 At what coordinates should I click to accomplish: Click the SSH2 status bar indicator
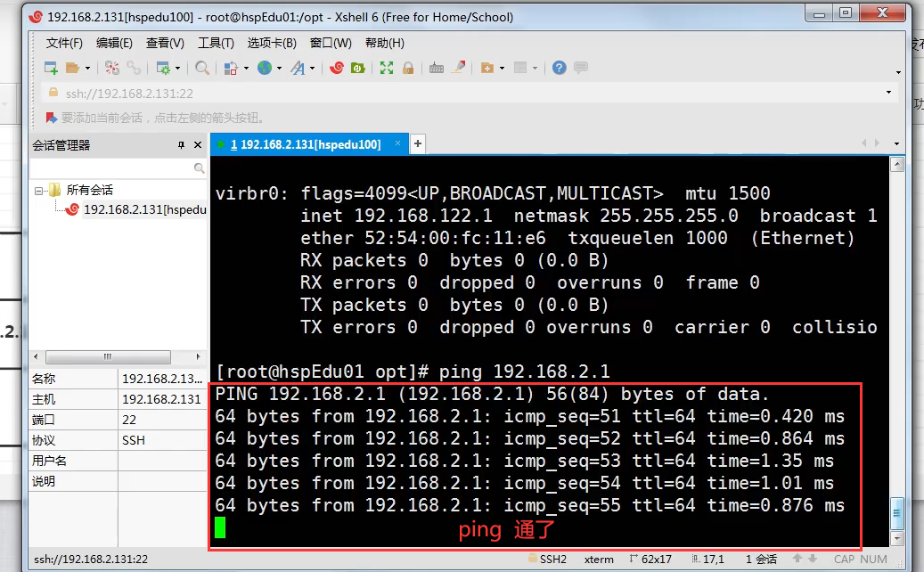pyautogui.click(x=547, y=559)
